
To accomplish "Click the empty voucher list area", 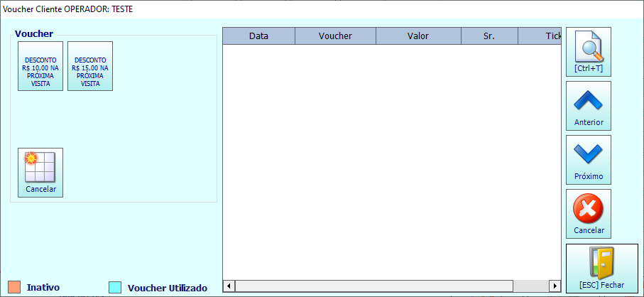I will pos(392,162).
